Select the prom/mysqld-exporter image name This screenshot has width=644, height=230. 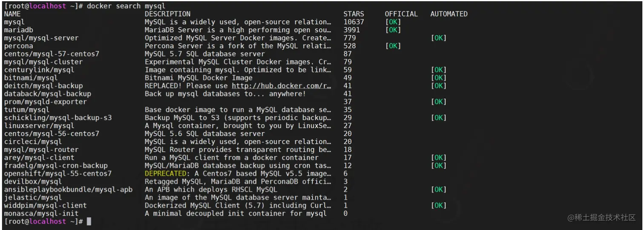pyautogui.click(x=45, y=102)
